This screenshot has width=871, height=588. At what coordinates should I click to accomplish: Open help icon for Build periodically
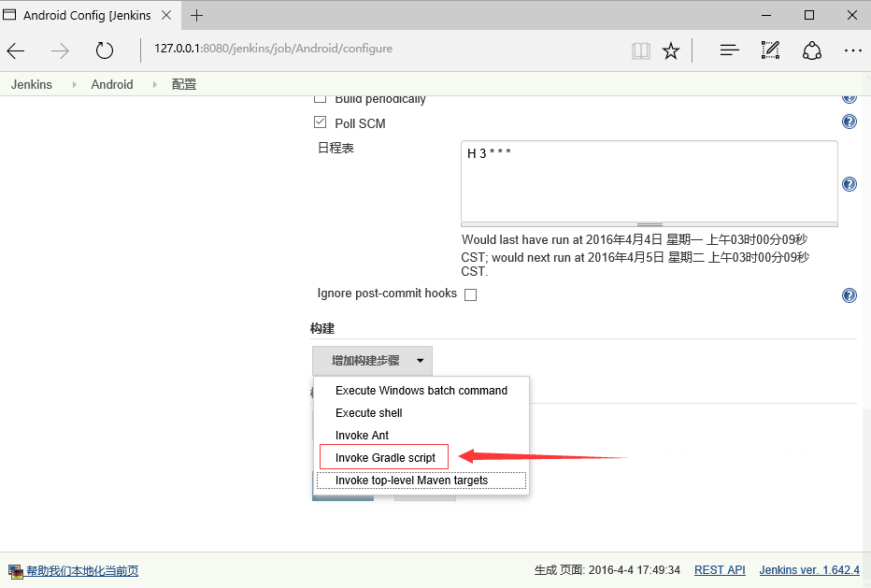pyautogui.click(x=850, y=99)
